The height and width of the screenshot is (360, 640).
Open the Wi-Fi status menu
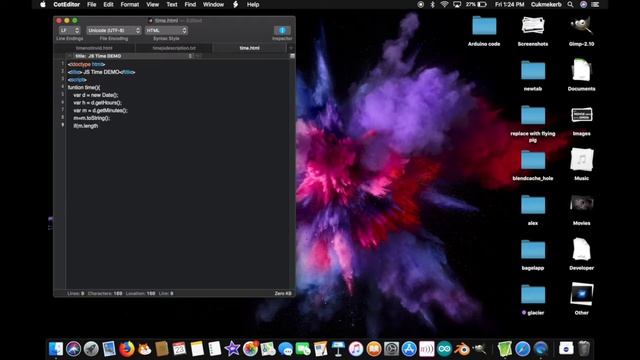click(444, 4)
